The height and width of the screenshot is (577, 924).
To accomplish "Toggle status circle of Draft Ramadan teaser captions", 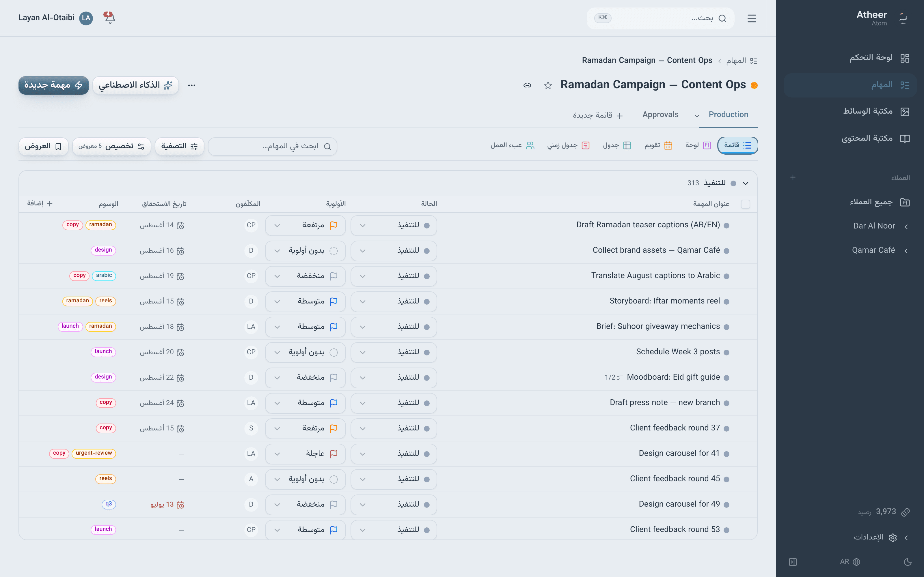I will click(726, 226).
